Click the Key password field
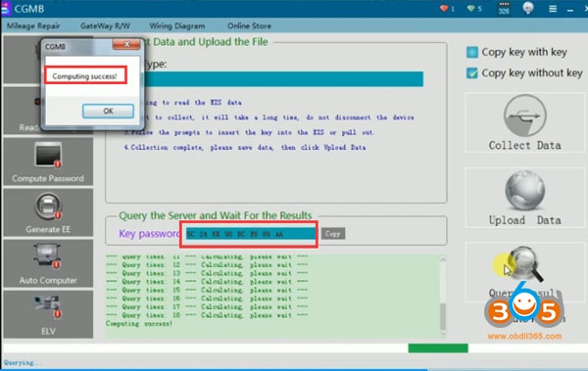Screen dimensions: 588x371 pos(251,234)
